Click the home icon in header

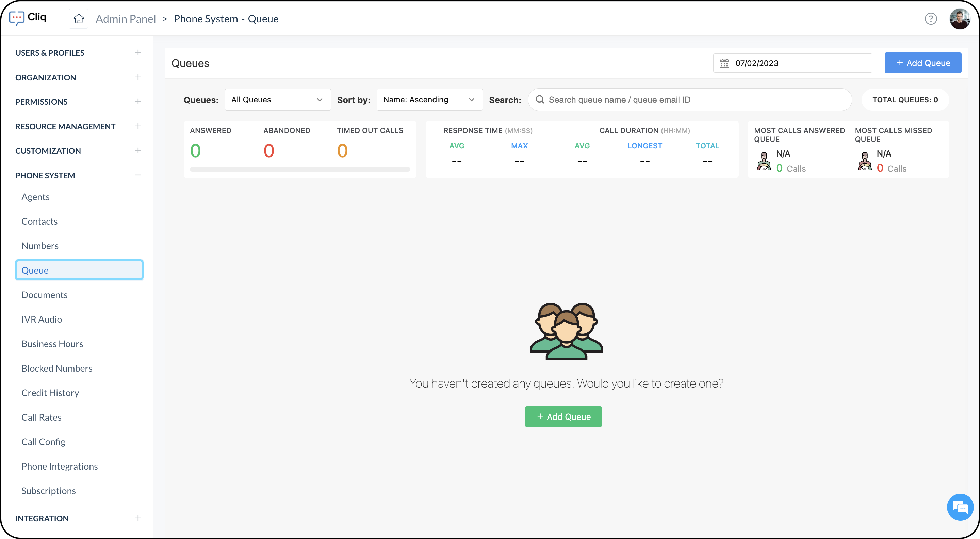[x=78, y=19]
